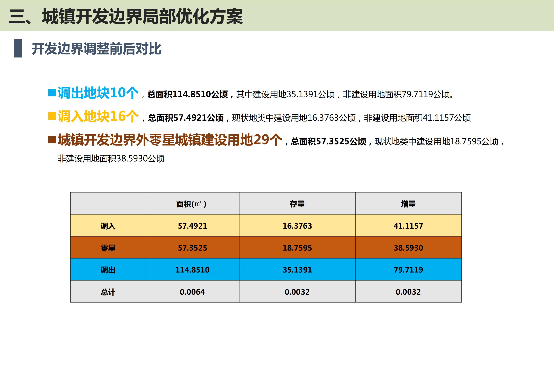Viewport: 554px width, 392px height.
Task: Click the brown heading 城镇开发边界外零星城镇建设用地29个
Action: coord(170,140)
